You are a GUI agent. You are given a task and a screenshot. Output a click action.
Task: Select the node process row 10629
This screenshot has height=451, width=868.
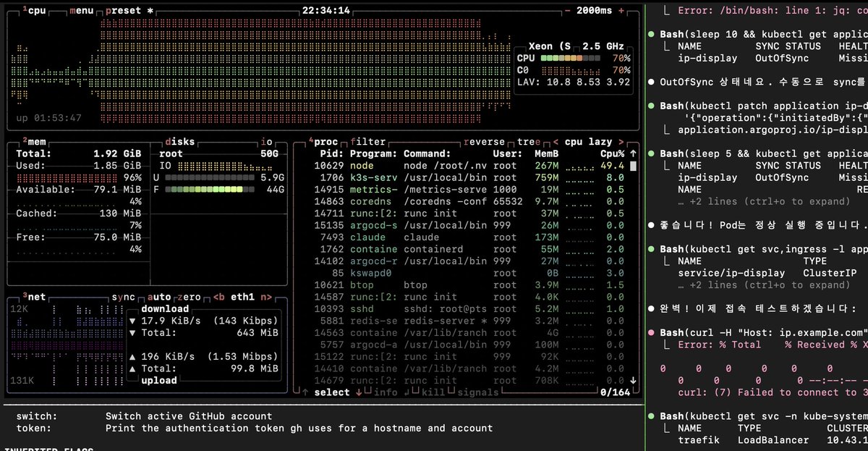469,166
